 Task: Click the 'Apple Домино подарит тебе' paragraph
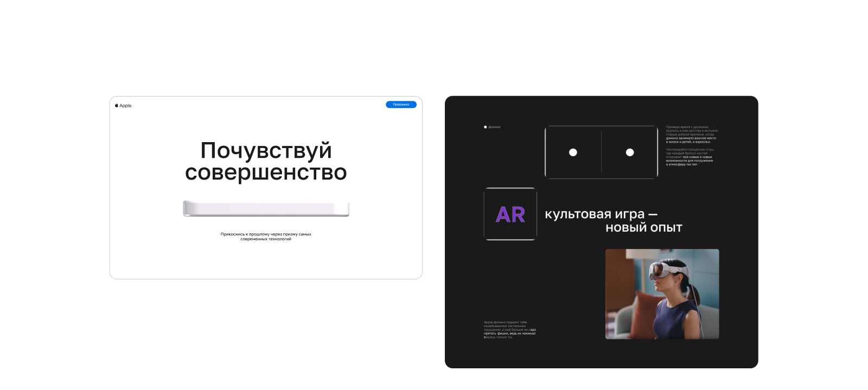510,330
